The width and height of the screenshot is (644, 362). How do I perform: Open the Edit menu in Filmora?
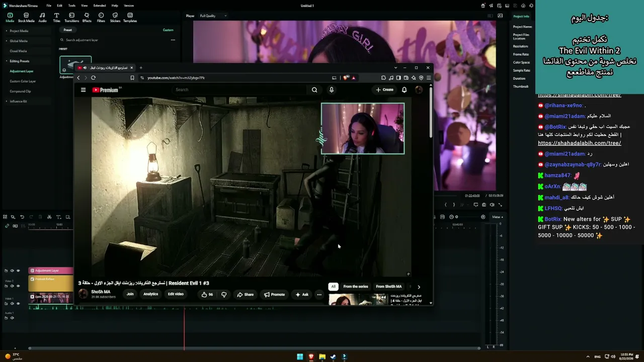pos(59,6)
